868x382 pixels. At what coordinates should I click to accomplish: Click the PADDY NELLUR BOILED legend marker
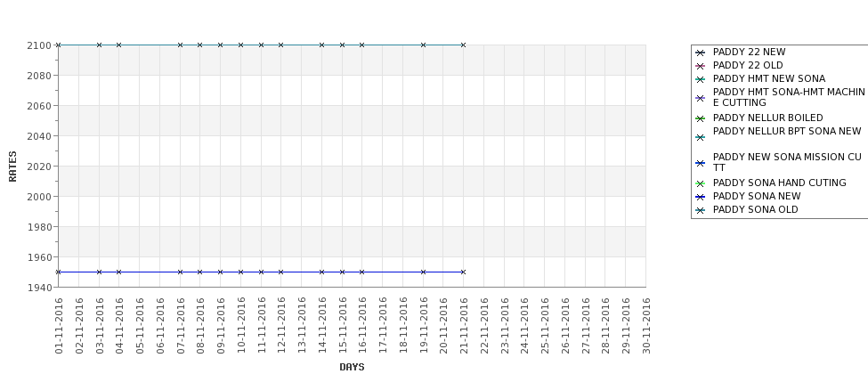click(x=700, y=118)
